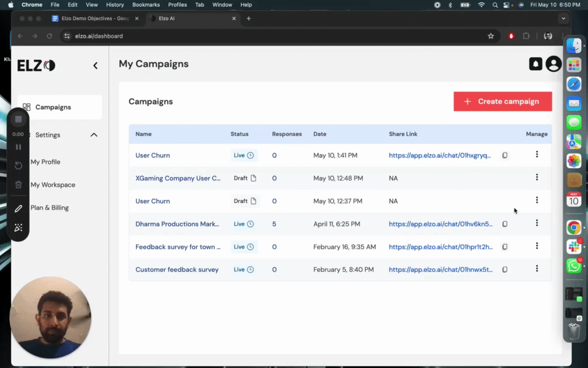Click the stop recording button

18,119
